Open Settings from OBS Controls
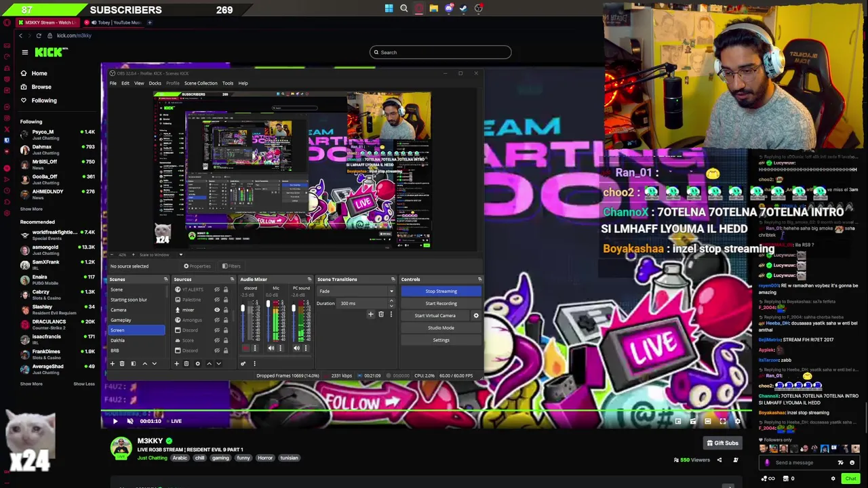The width and height of the screenshot is (868, 488). point(441,340)
